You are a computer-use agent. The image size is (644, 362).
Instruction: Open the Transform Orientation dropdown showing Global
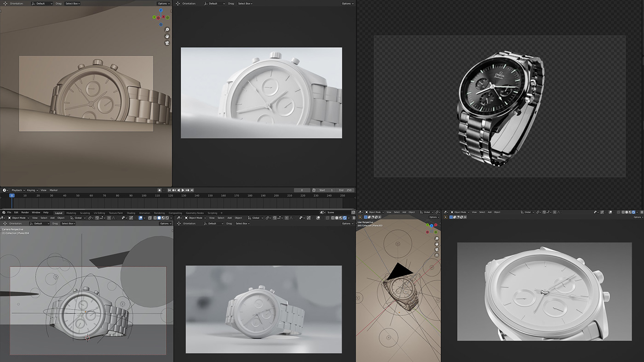pyautogui.click(x=78, y=218)
